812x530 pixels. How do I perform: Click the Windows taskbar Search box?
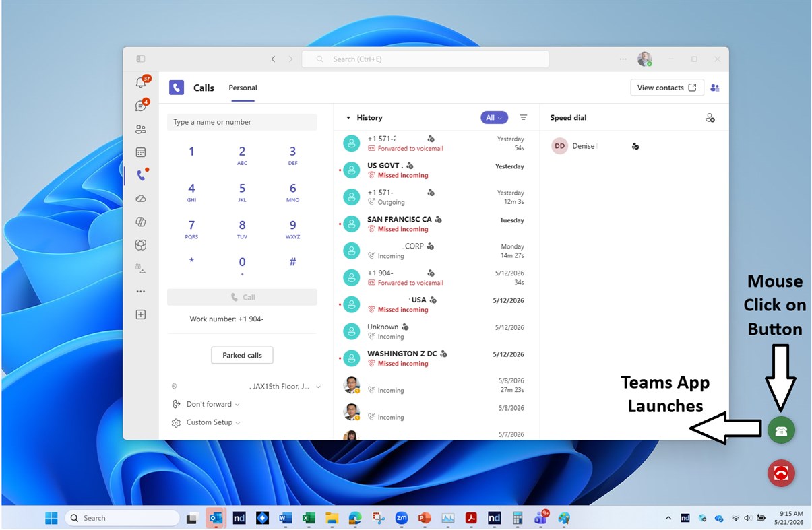pyautogui.click(x=123, y=518)
